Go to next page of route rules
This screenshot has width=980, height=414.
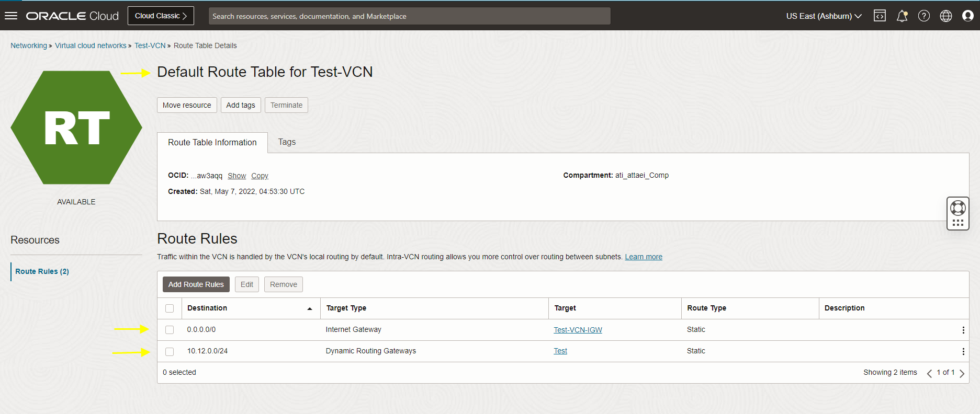962,373
